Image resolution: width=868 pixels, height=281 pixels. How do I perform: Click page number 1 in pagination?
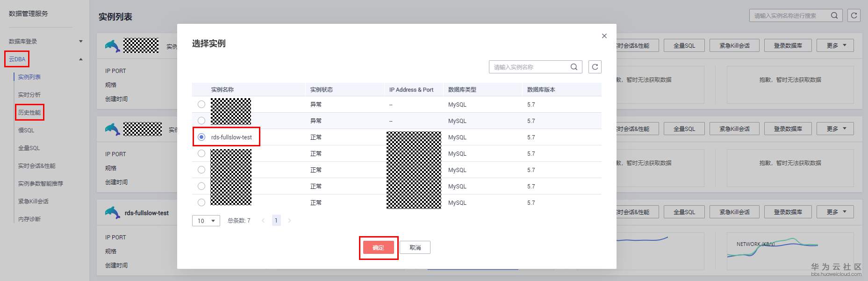click(276, 221)
